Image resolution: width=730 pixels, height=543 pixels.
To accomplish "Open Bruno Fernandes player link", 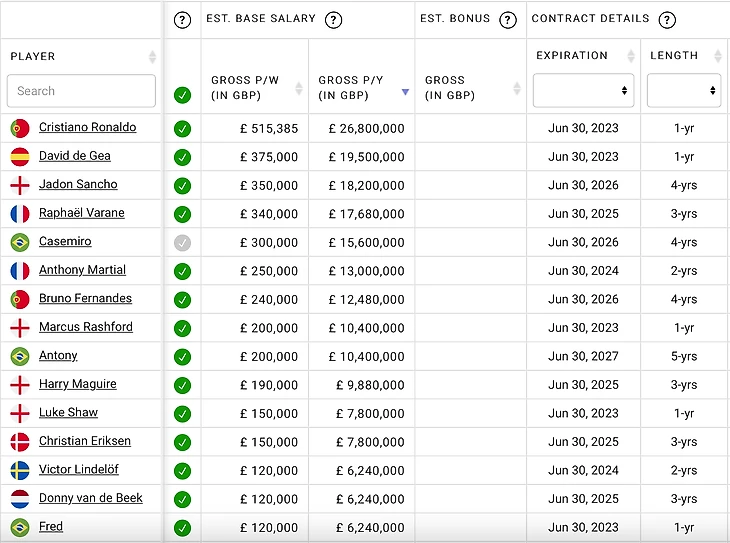I will (85, 299).
